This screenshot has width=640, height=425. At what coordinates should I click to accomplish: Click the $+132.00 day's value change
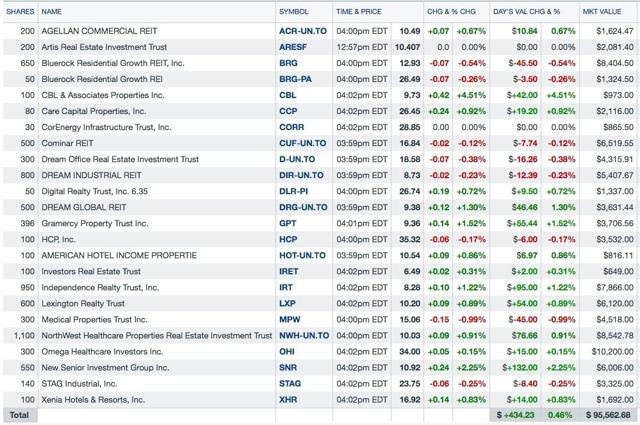(x=520, y=367)
